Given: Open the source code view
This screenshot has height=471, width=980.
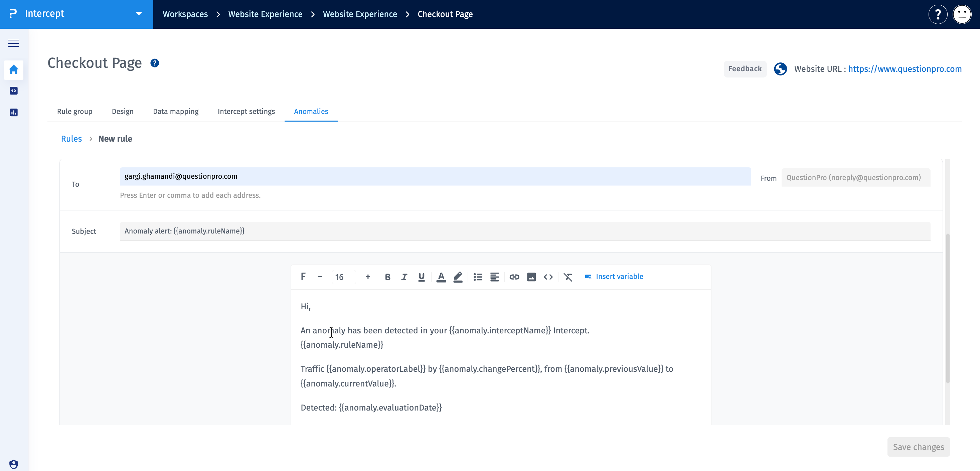Looking at the screenshot, I should 548,277.
